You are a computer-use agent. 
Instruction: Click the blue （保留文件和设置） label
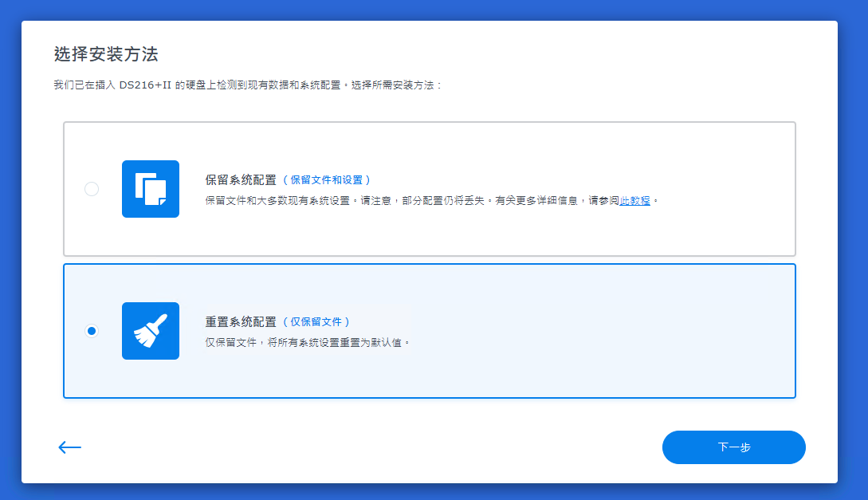[328, 180]
